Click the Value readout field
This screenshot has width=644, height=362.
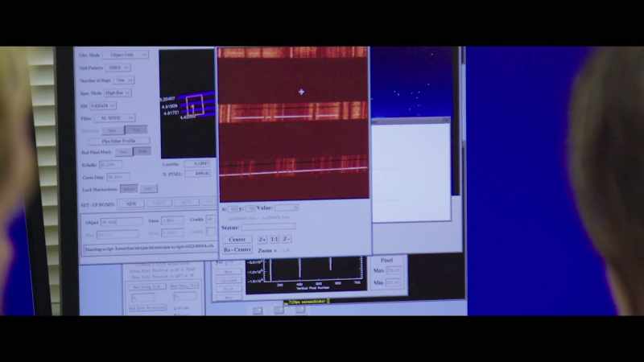click(x=287, y=208)
